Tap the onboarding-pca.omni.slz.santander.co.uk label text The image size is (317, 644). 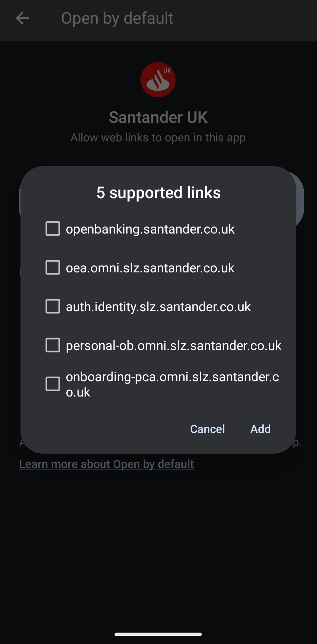(x=172, y=384)
